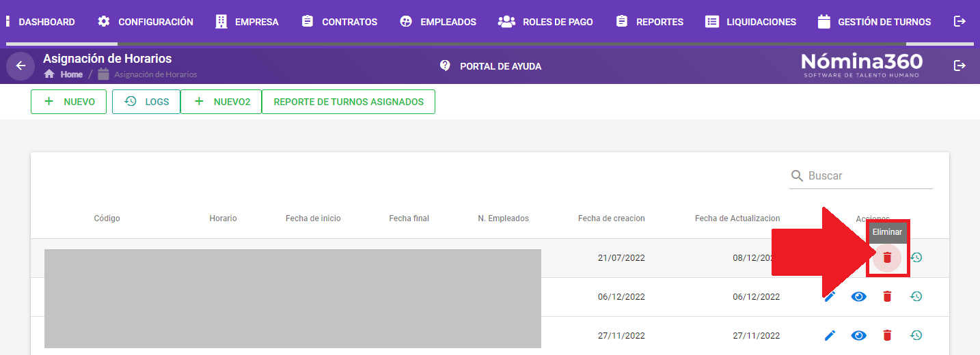Delete the row created 06/12/2022
The height and width of the screenshot is (355, 980).
click(x=887, y=296)
